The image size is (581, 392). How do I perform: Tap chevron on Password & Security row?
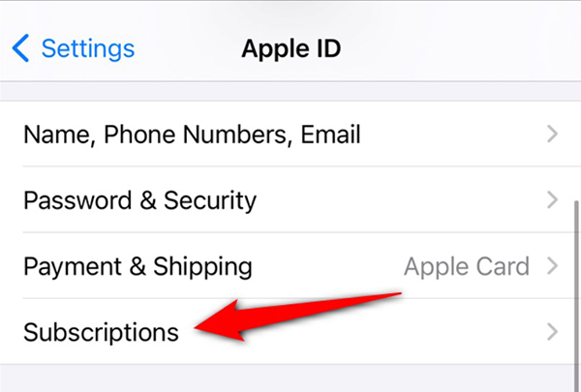point(552,199)
